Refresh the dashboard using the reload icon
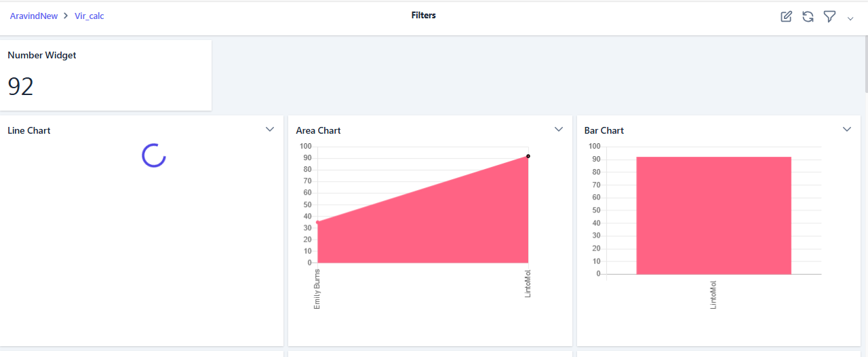This screenshot has height=357, width=868. tap(808, 17)
